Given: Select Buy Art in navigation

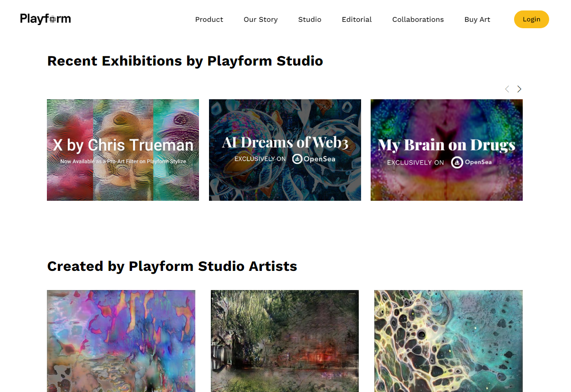Looking at the screenshot, I should 477,20.
